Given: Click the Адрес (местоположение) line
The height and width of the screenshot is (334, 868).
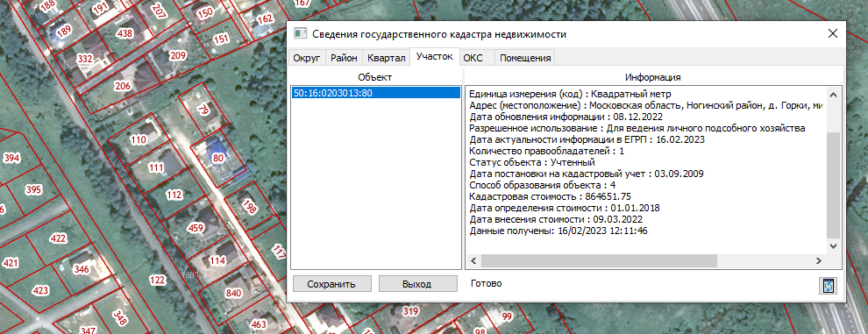Looking at the screenshot, I should coord(646,104).
